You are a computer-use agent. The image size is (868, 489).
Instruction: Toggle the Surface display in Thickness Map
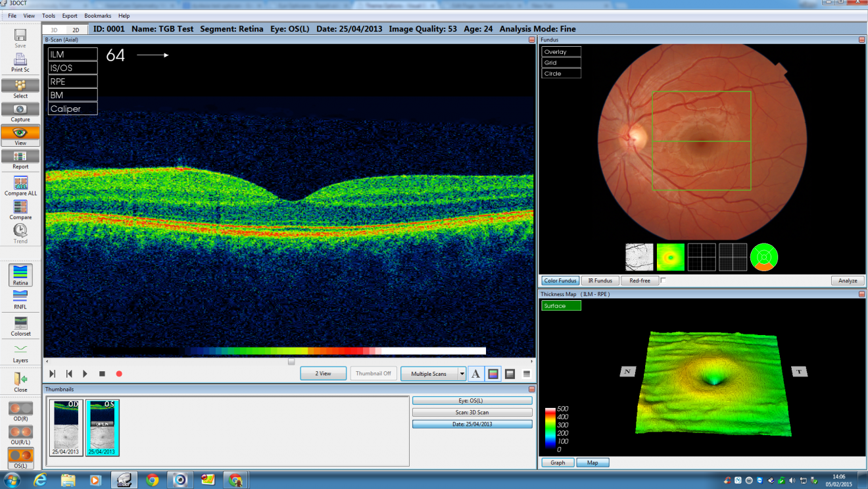560,305
